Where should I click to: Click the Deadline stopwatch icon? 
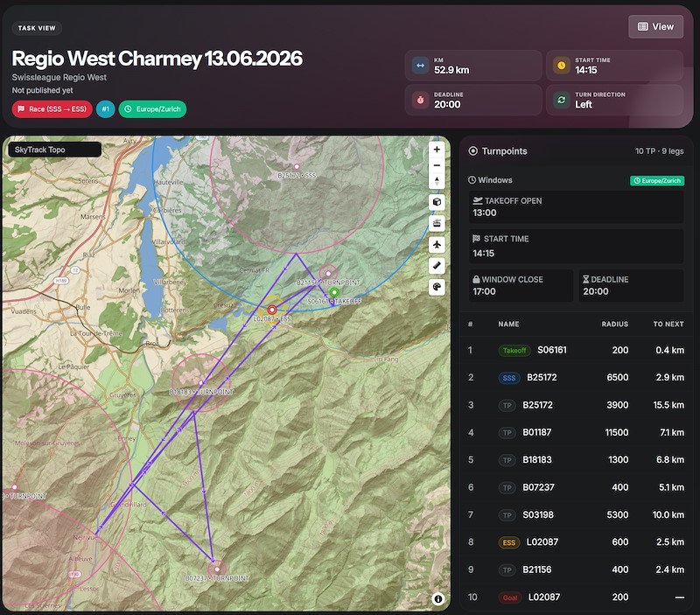click(420, 100)
